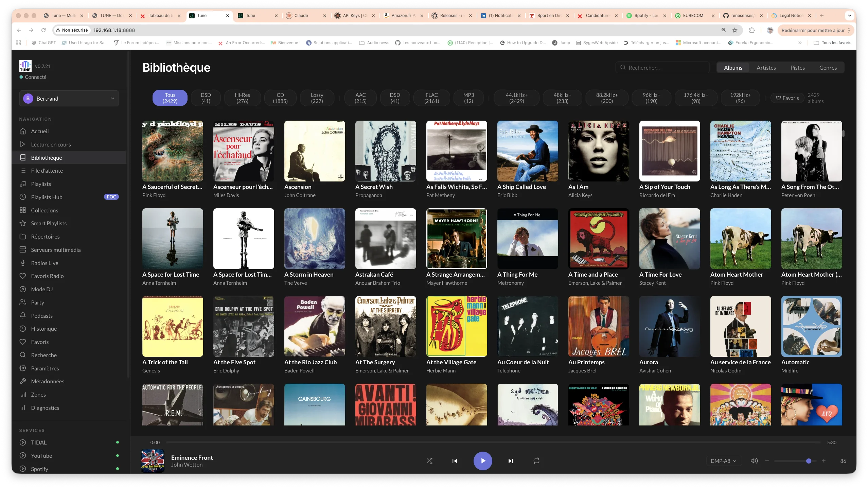Click the Rechercher search field
This screenshot has height=488, width=868.
pos(662,68)
